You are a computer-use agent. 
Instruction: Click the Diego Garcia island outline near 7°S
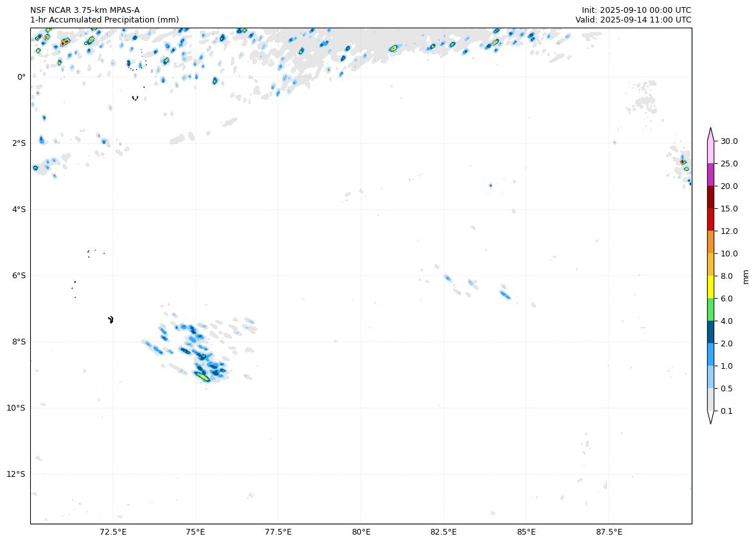tap(111, 319)
